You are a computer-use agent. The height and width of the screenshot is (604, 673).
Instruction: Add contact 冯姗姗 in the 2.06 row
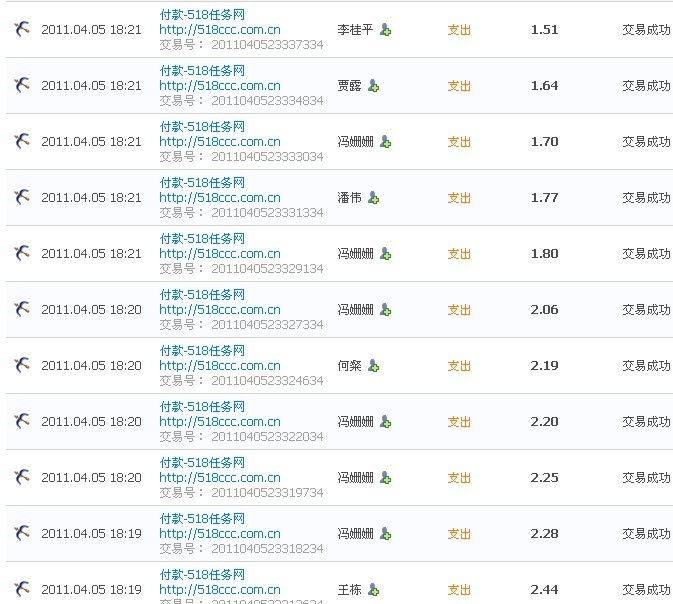(385, 310)
